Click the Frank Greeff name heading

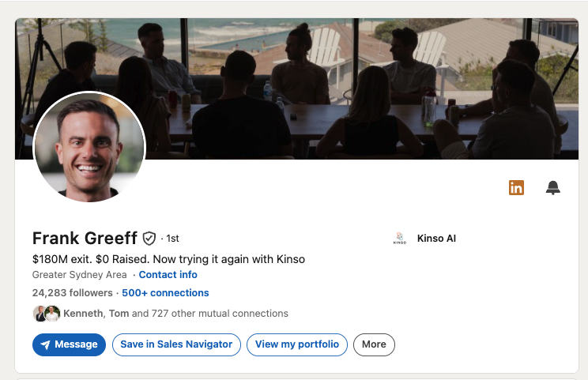pos(85,238)
